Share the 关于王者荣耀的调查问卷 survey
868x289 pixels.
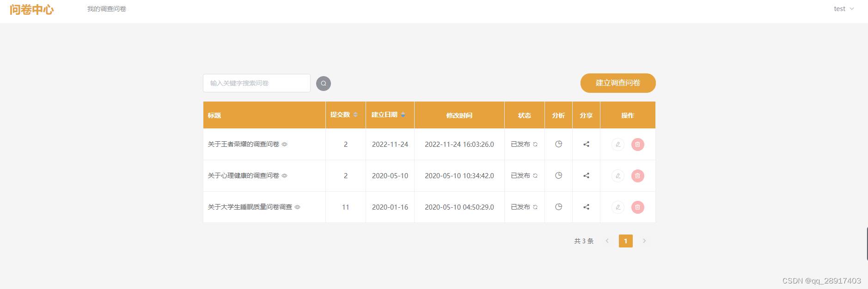click(586, 144)
